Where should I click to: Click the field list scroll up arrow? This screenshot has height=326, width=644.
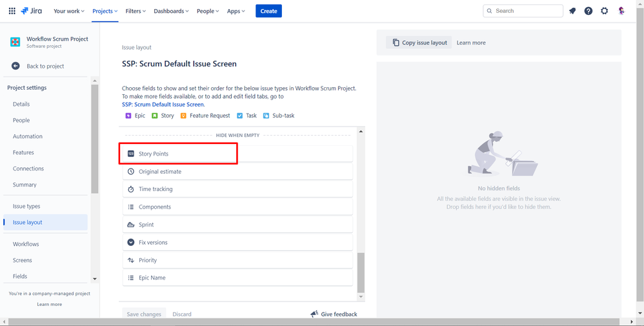click(x=361, y=132)
